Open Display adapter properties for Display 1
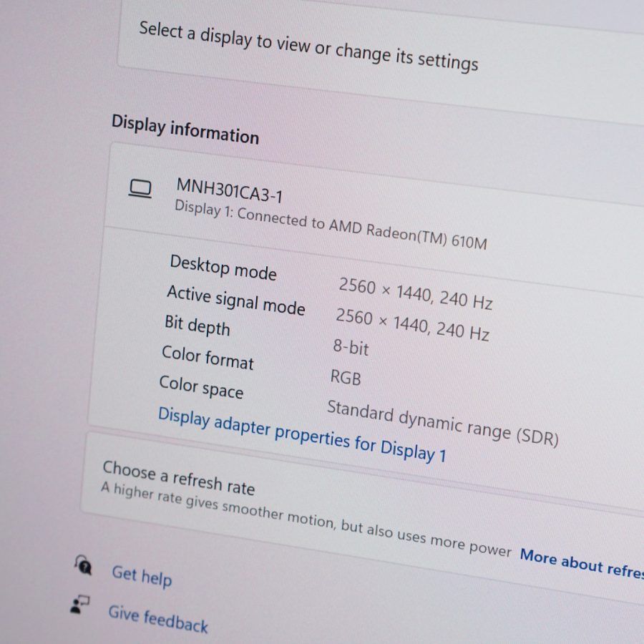Viewport: 644px width, 644px height. 302,434
